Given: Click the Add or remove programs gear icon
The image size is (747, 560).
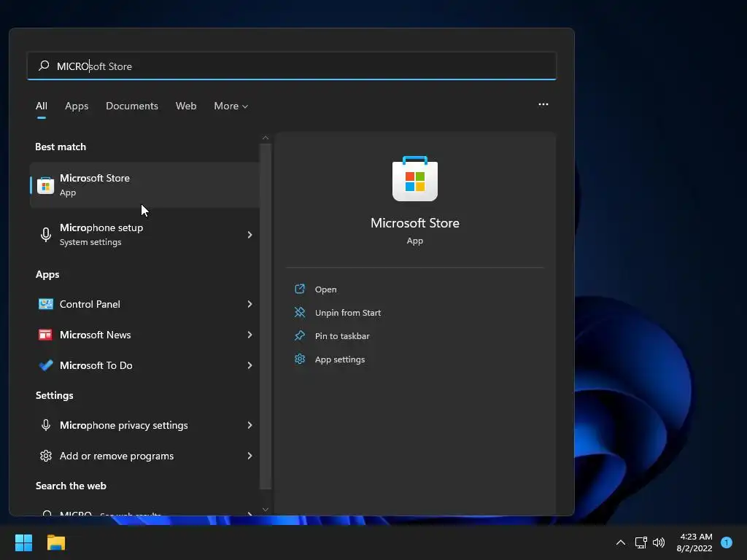Looking at the screenshot, I should [x=46, y=456].
